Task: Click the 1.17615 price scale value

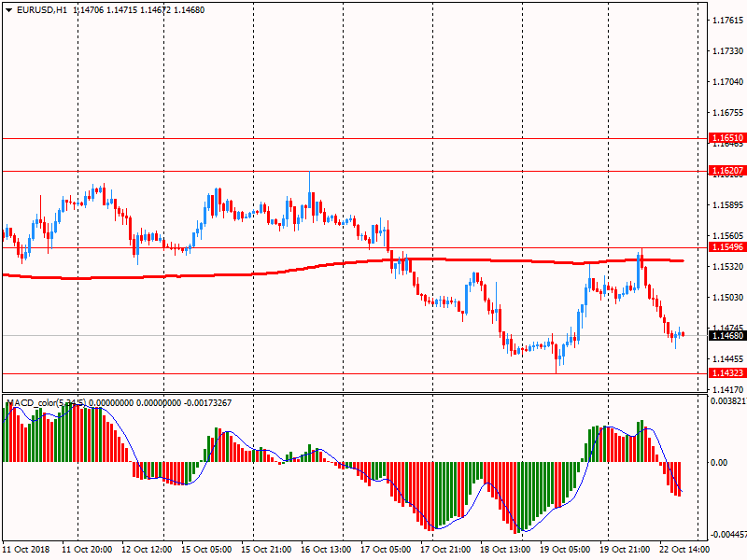Action: click(726, 20)
